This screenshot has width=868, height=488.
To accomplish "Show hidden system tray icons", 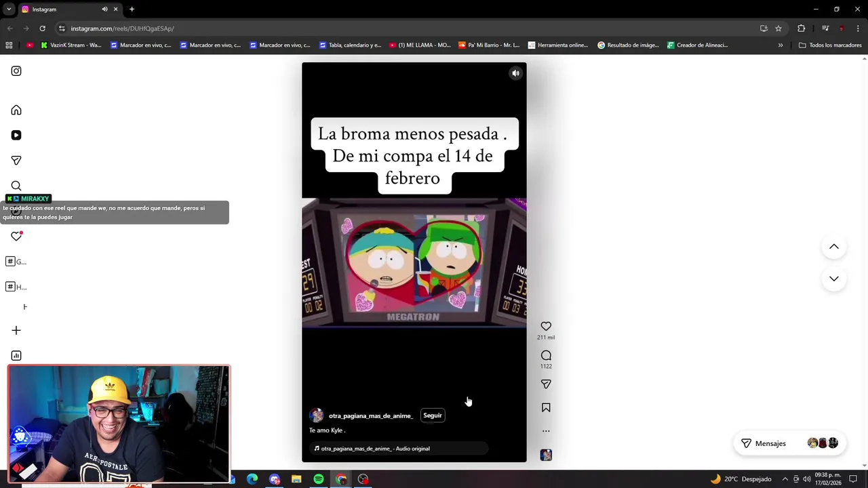I will click(785, 479).
